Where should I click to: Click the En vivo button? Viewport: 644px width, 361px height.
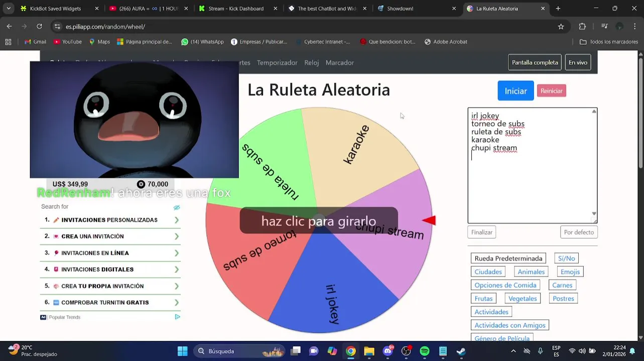tap(578, 63)
